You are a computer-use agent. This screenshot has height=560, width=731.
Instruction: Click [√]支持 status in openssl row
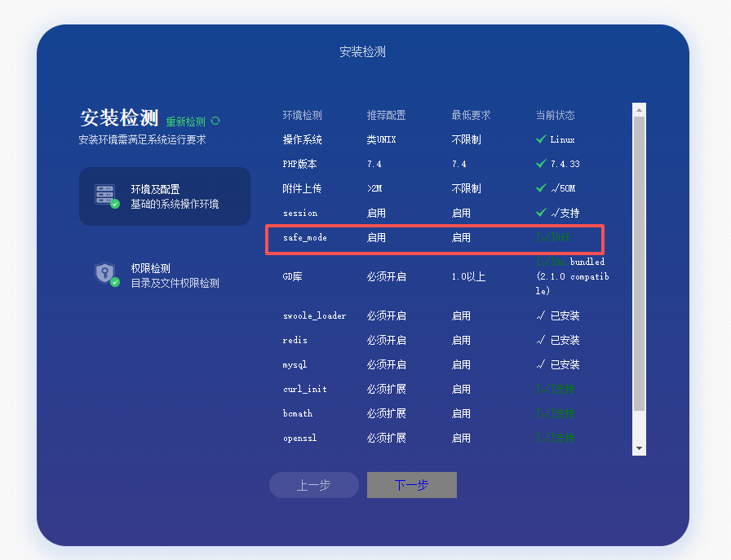coord(556,438)
